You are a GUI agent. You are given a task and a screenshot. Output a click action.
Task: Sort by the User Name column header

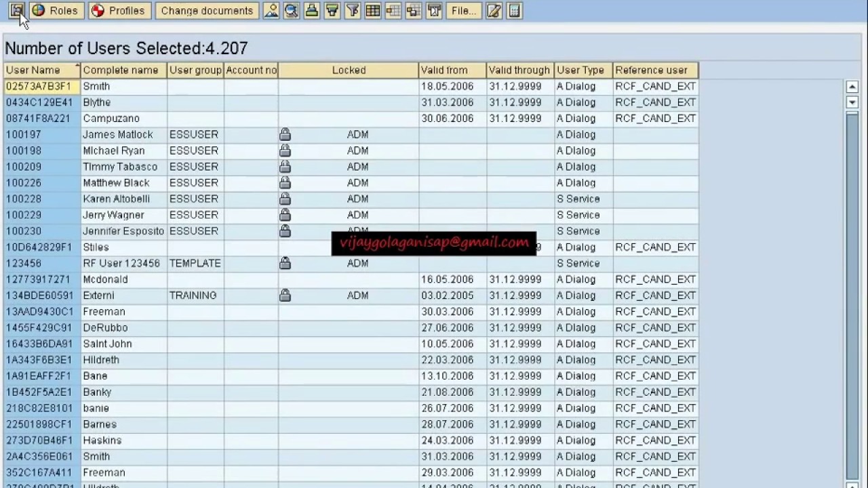(42, 70)
